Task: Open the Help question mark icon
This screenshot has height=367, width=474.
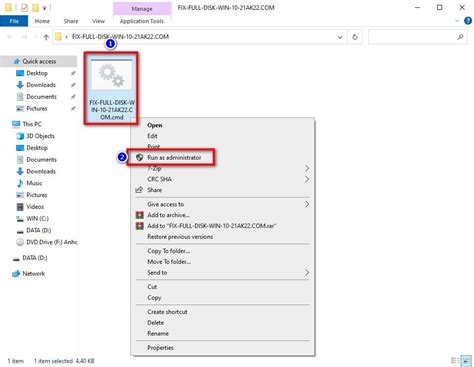Action: [468, 21]
